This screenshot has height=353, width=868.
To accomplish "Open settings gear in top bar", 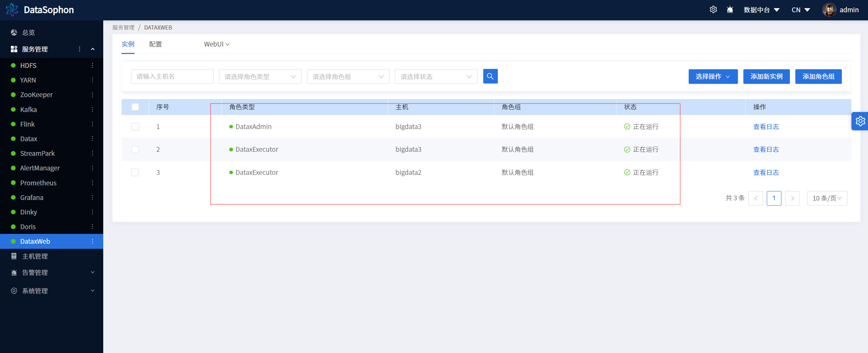I will click(713, 10).
